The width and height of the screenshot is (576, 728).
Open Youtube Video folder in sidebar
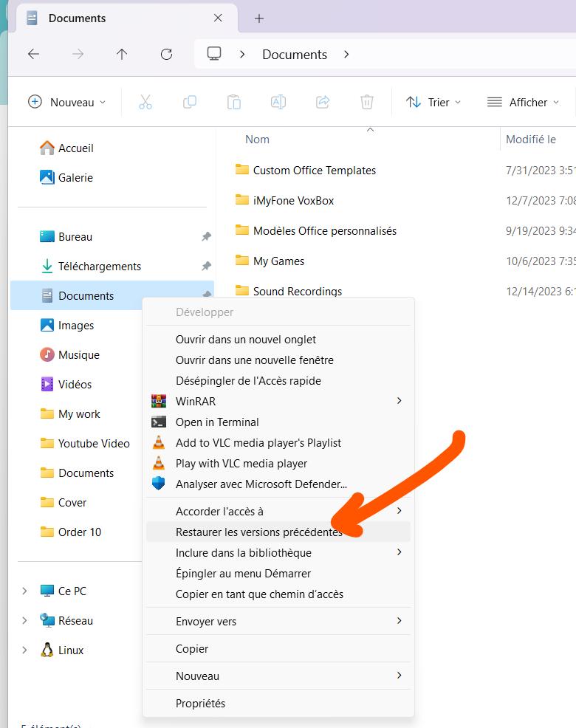click(85, 444)
